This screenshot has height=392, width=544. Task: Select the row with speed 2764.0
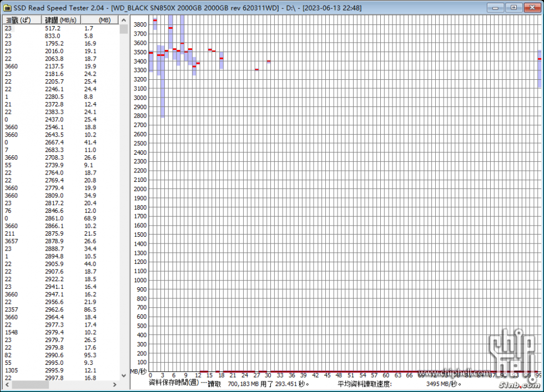click(61, 173)
